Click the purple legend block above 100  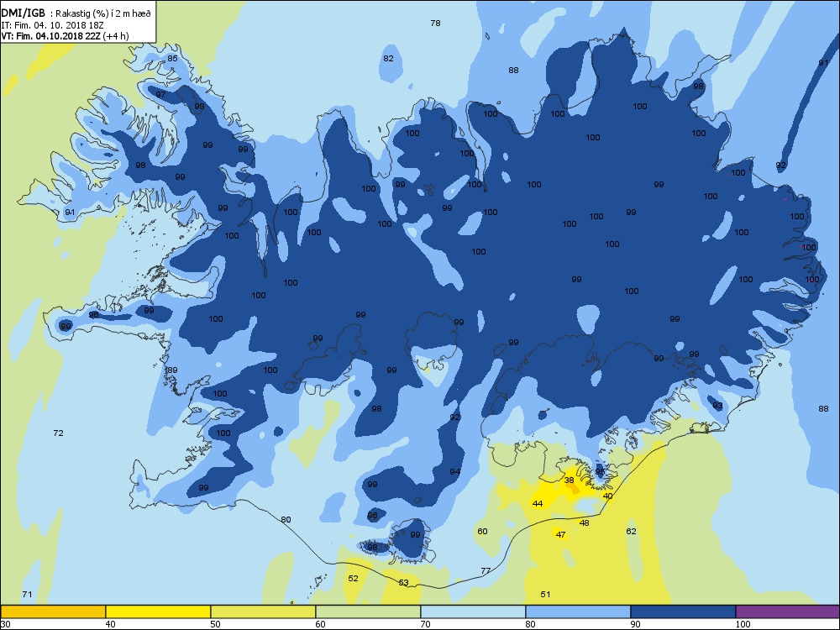[x=788, y=612]
